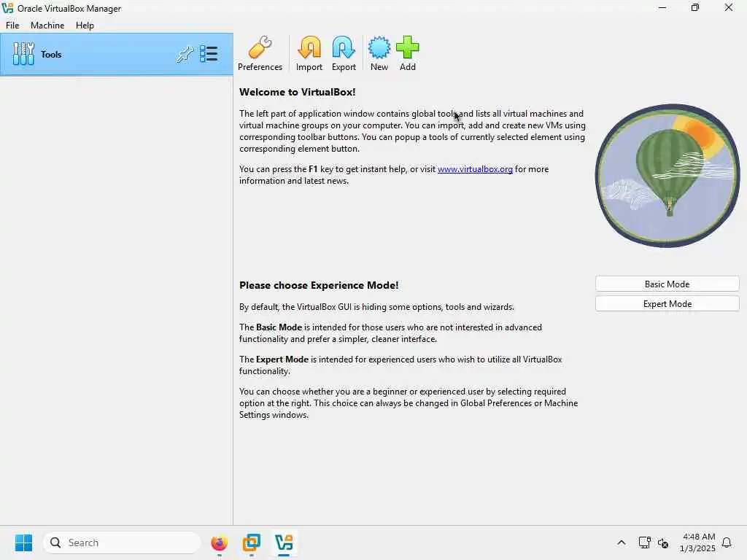The height and width of the screenshot is (560, 747).
Task: Click 'Please choose Experience Mode!' heading
Action: click(x=319, y=285)
